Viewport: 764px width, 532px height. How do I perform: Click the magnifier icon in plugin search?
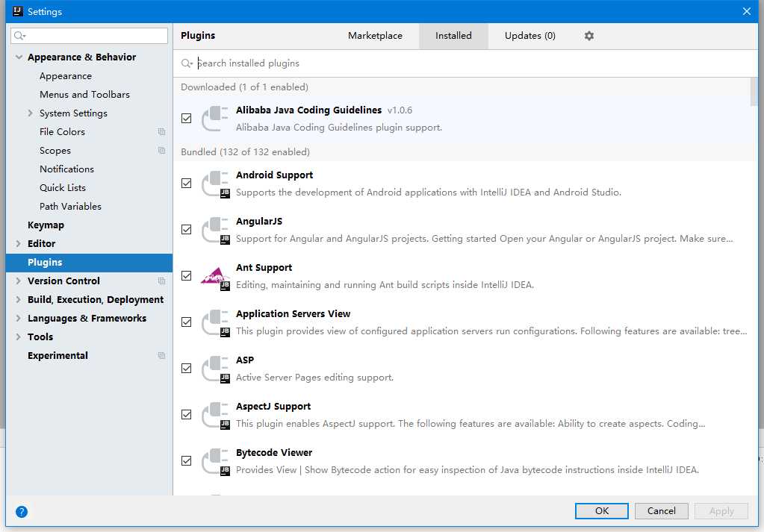(187, 63)
